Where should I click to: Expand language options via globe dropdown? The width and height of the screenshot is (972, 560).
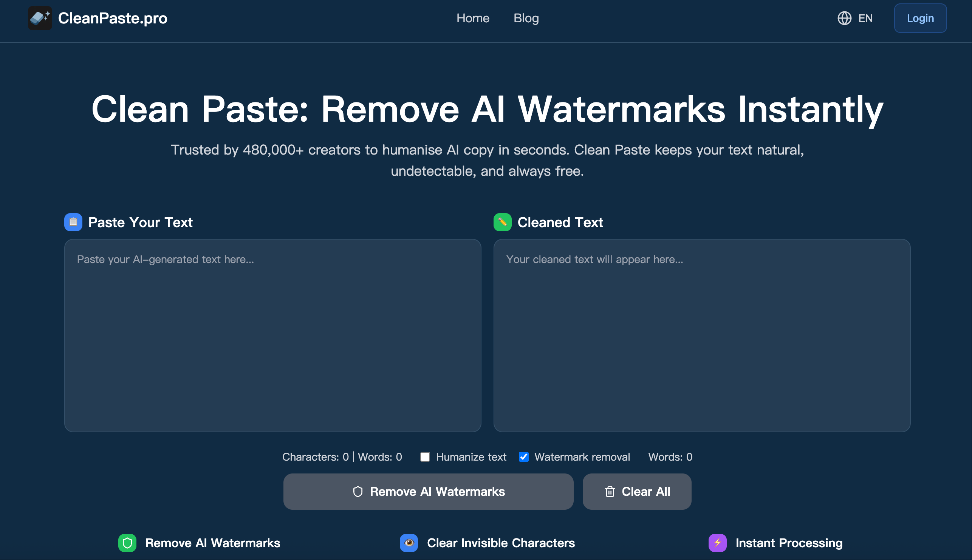click(845, 18)
